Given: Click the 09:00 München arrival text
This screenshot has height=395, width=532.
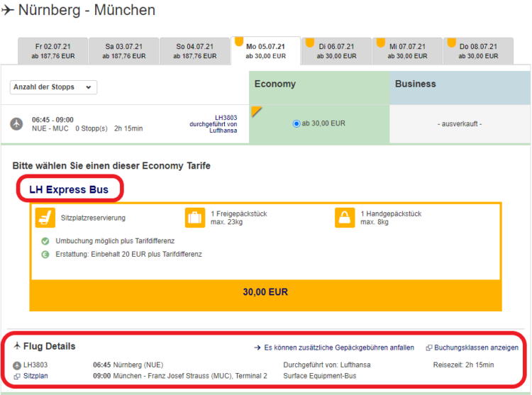Looking at the screenshot, I should pos(180,376).
